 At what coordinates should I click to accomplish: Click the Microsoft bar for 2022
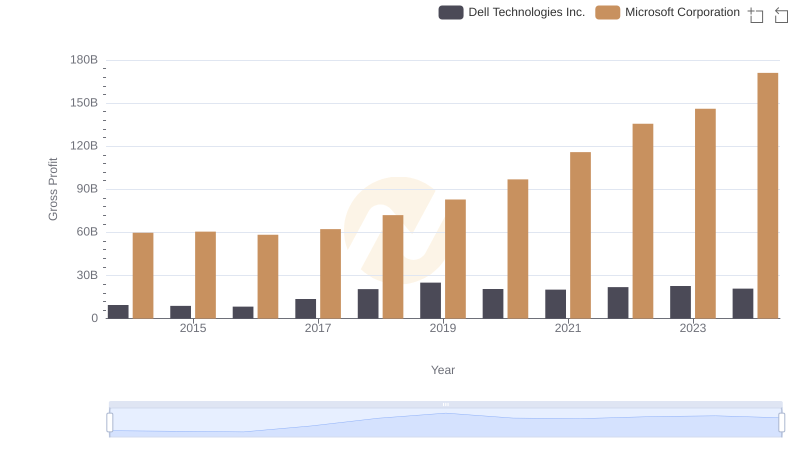(643, 221)
